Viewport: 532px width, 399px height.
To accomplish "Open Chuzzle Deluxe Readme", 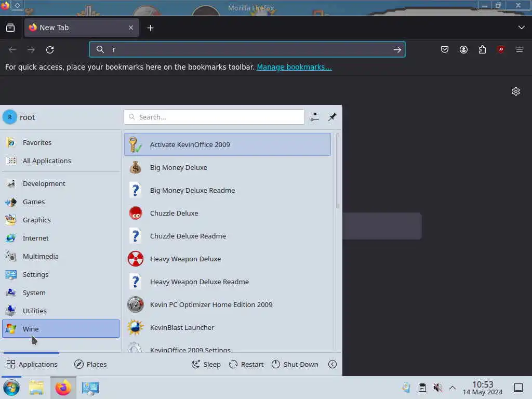I will click(x=228, y=236).
